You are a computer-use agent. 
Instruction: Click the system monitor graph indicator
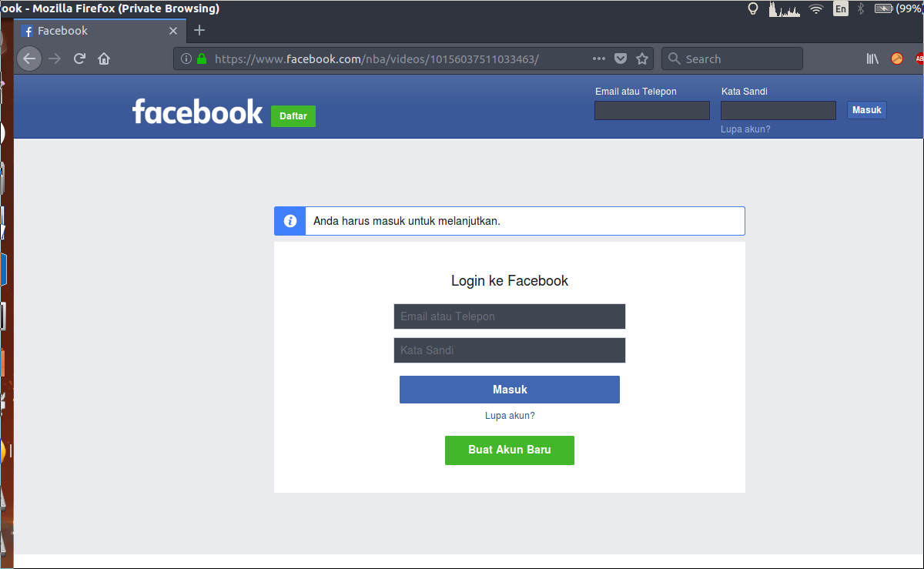click(x=784, y=9)
